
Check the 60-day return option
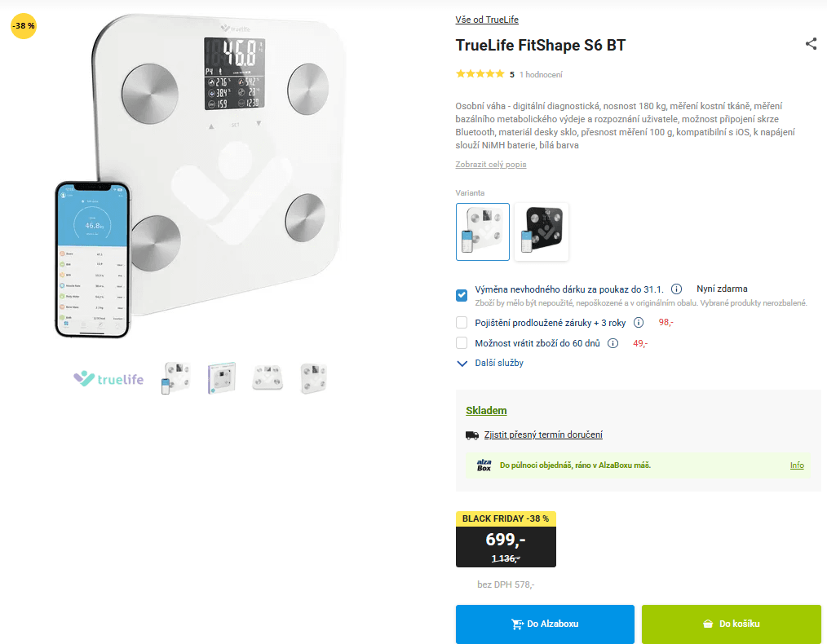[460, 342]
